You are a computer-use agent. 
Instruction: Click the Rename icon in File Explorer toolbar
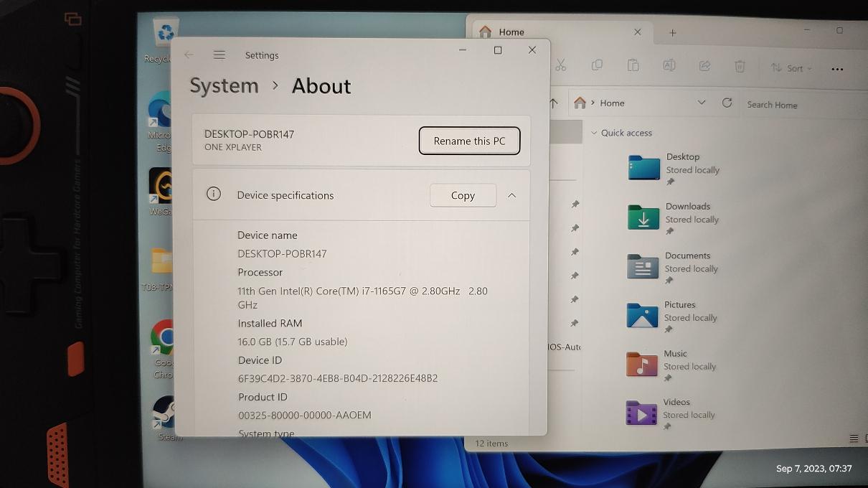coord(669,65)
